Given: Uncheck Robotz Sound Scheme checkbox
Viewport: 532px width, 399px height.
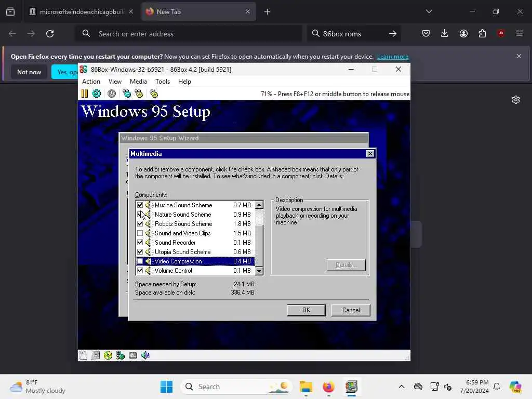Looking at the screenshot, I should (x=140, y=224).
